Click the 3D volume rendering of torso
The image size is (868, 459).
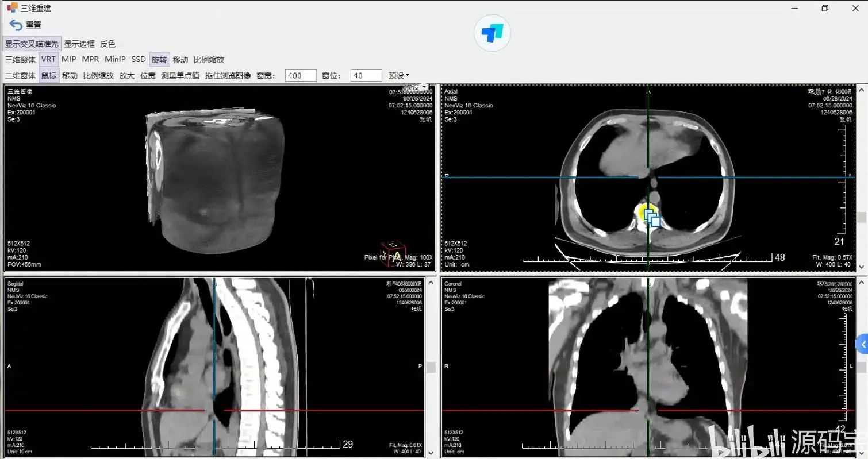216,181
